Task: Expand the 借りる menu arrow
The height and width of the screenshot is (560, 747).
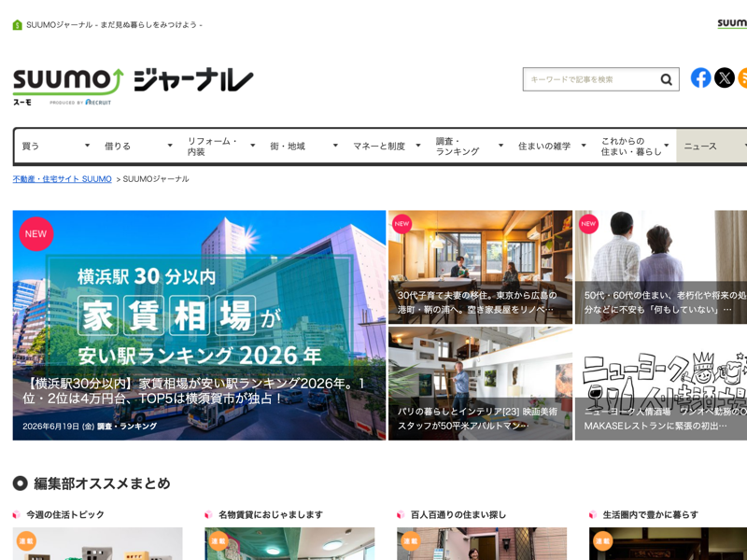Action: (170, 146)
